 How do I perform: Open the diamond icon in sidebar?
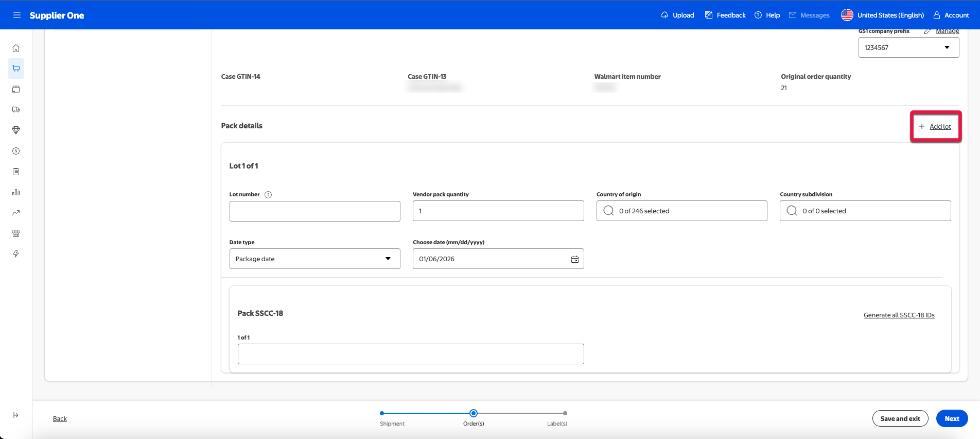[x=16, y=130]
